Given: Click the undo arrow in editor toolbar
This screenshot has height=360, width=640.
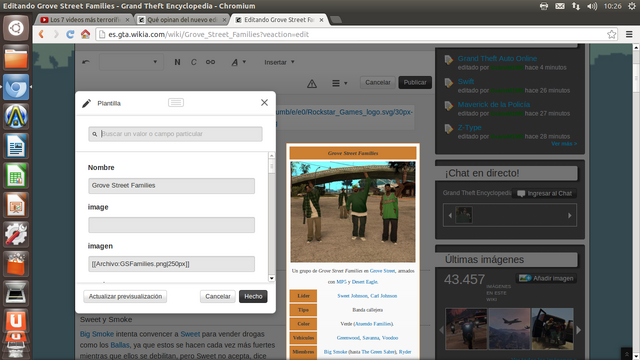Looking at the screenshot, I should (x=86, y=62).
